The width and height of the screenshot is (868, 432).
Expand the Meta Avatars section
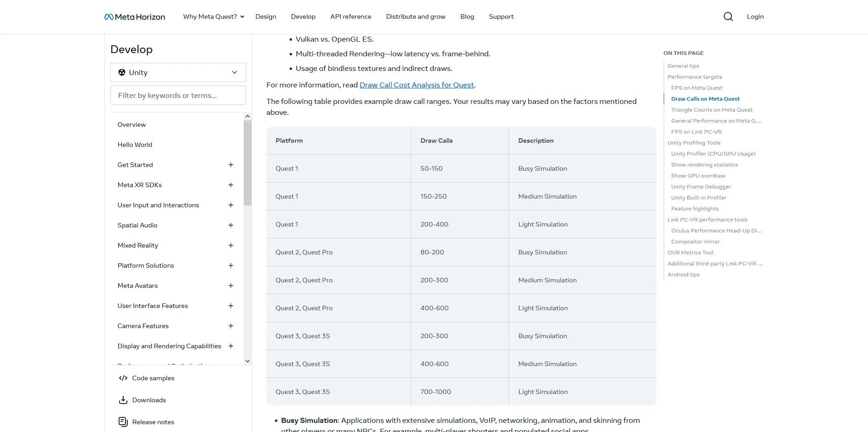pos(231,286)
